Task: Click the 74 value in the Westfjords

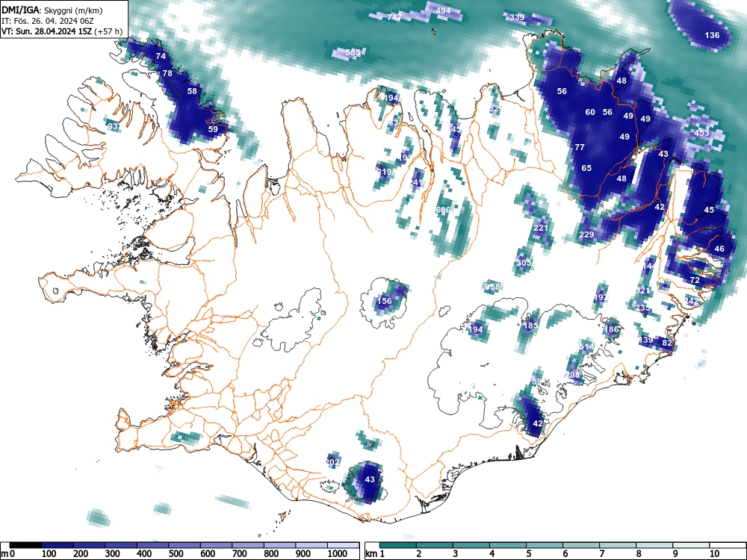Action: (x=161, y=56)
